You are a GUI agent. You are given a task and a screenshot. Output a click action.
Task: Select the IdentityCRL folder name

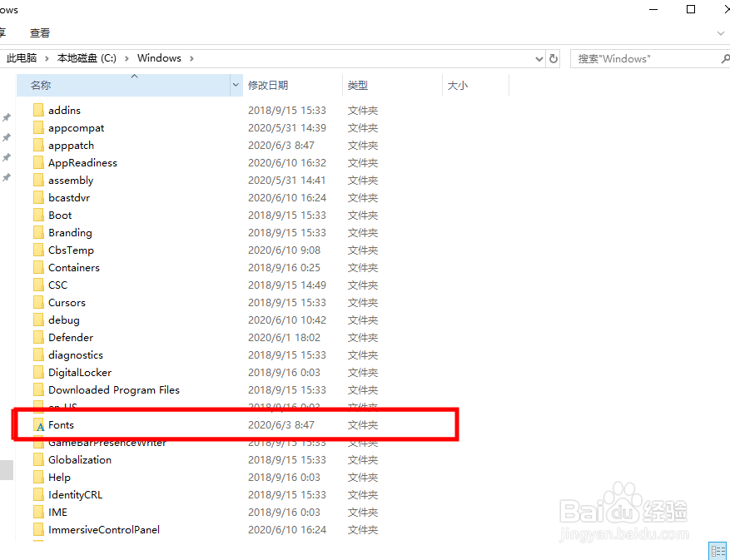(x=75, y=494)
